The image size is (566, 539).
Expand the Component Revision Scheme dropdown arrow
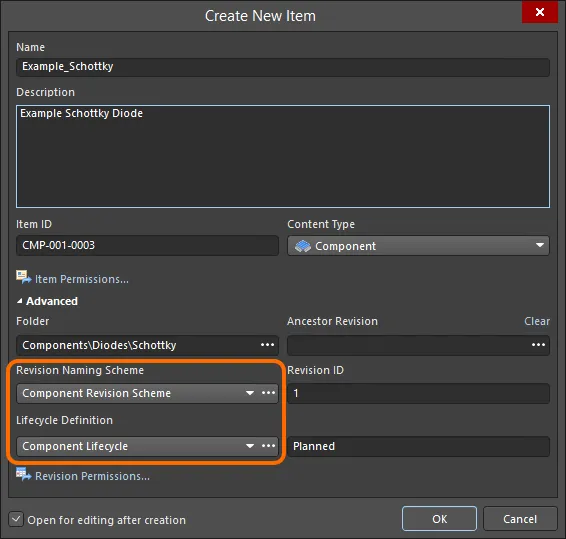tap(249, 393)
